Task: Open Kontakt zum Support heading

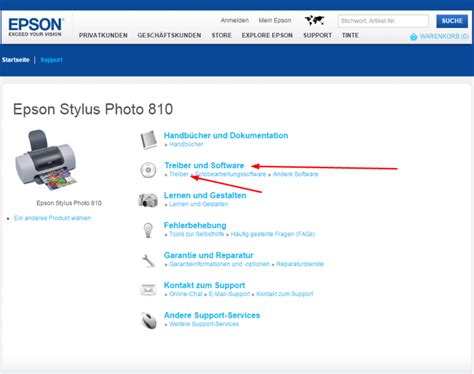Action: point(204,285)
